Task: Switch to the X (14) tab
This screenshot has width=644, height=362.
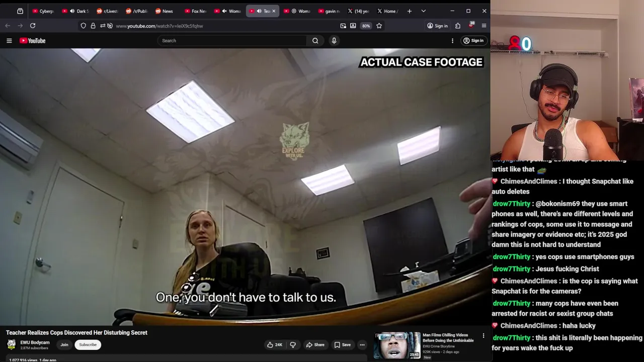Action: (358, 11)
